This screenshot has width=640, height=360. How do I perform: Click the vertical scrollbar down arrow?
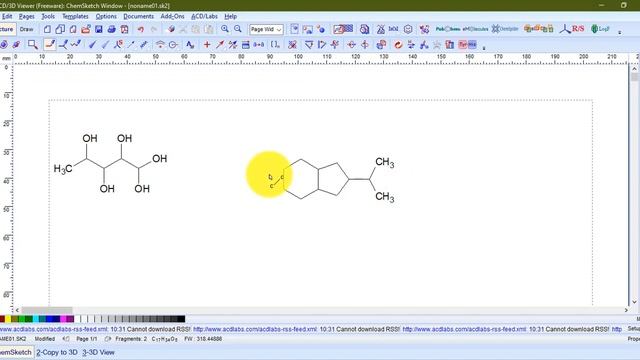pyautogui.click(x=634, y=302)
